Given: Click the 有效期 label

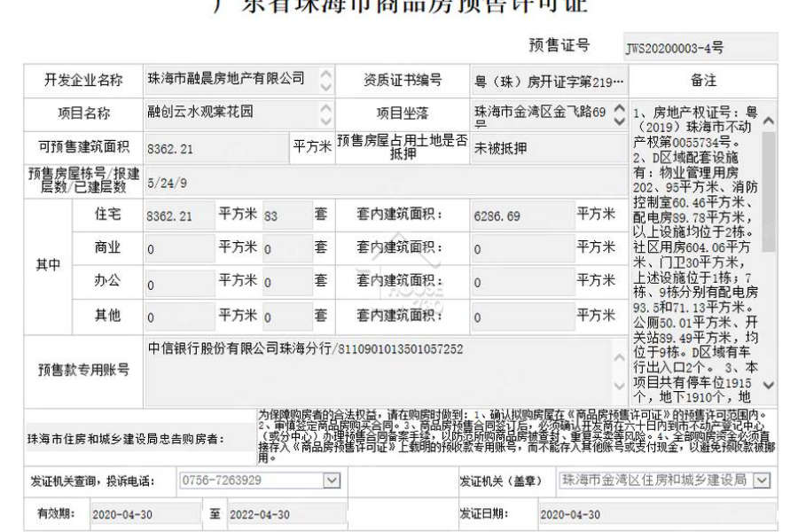Looking at the screenshot, I should click(56, 513).
